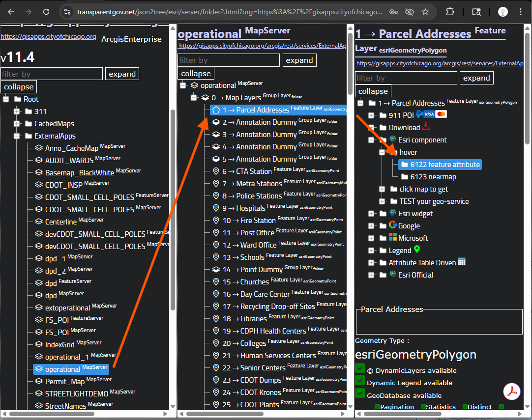Click collapse button in right panel

pyautogui.click(x=373, y=91)
